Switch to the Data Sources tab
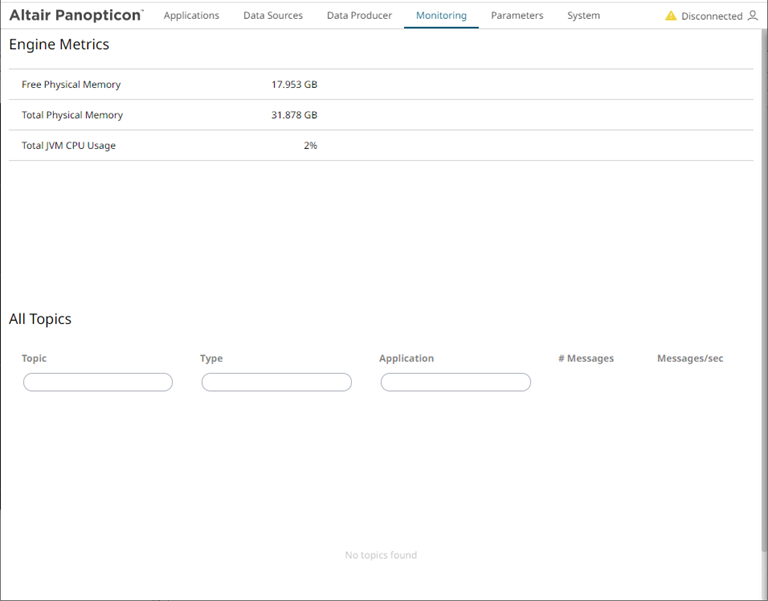Screen dimensions: 768x601 pos(273,16)
